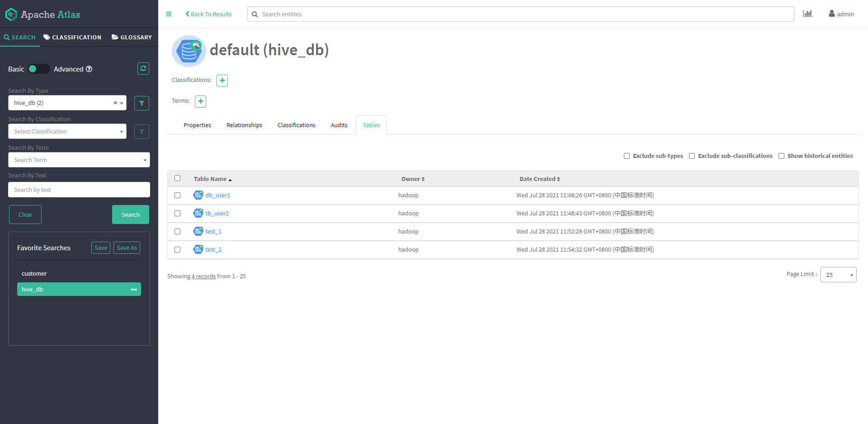The image size is (868, 424).
Task: Click the Advanced search help question icon
Action: [x=89, y=69]
